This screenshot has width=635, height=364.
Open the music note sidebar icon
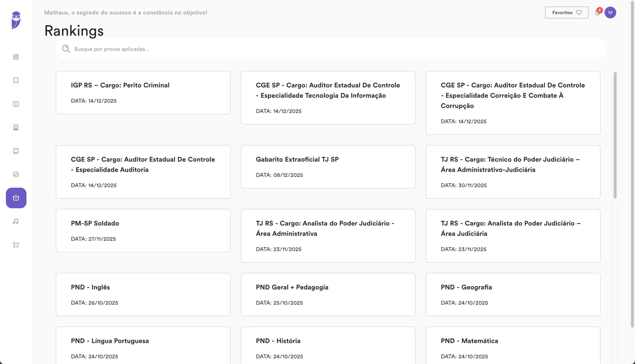click(x=16, y=221)
